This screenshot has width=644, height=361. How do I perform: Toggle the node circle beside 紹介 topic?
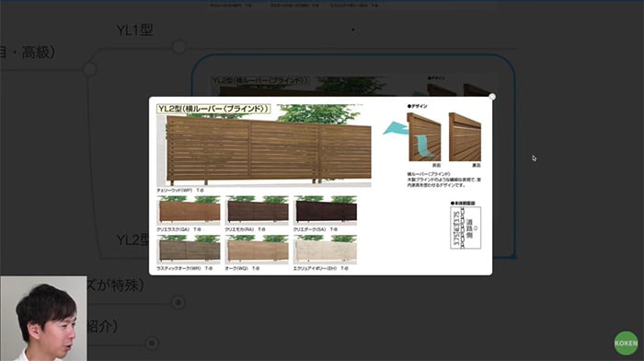click(152, 343)
